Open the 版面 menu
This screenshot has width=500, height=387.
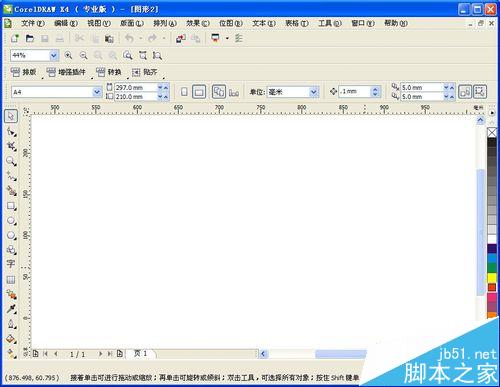(132, 23)
